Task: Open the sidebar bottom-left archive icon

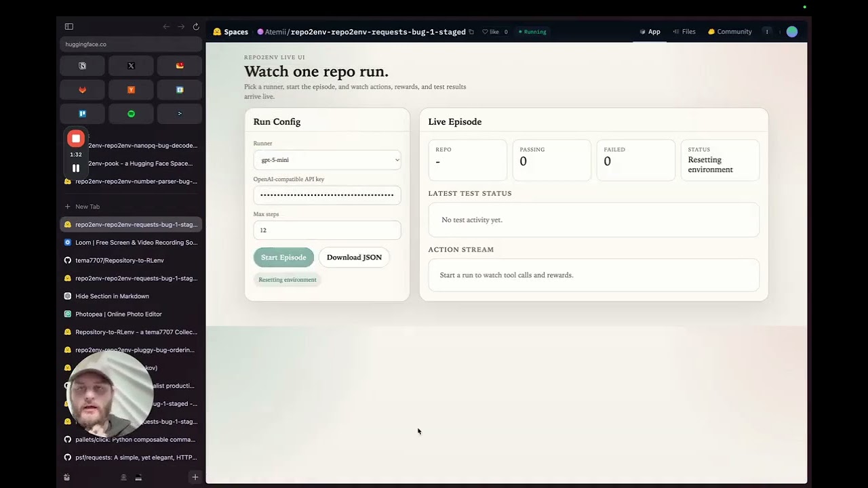Action: pyautogui.click(x=66, y=477)
